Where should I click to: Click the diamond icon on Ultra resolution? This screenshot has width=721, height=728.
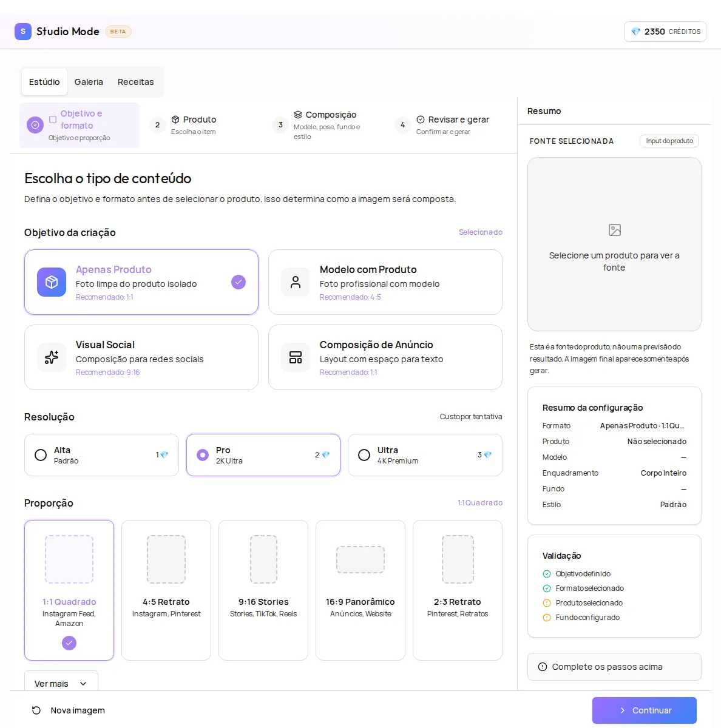[x=487, y=455]
